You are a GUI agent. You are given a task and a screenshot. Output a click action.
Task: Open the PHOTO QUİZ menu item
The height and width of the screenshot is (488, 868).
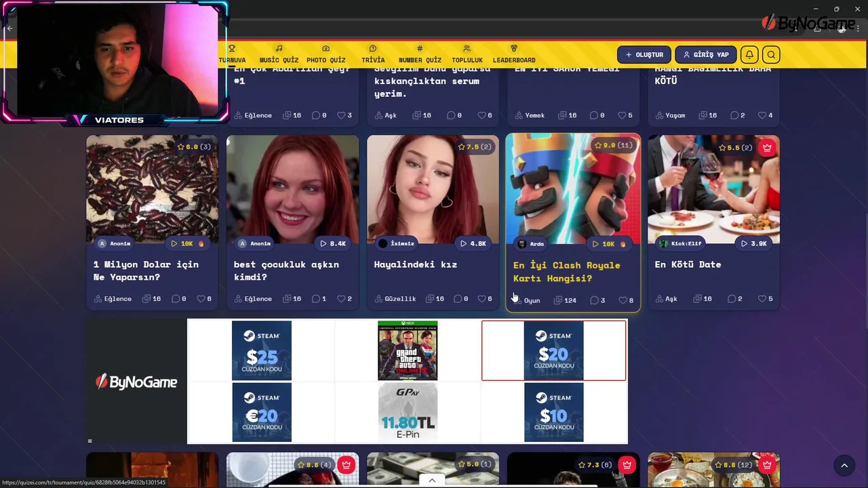click(326, 54)
